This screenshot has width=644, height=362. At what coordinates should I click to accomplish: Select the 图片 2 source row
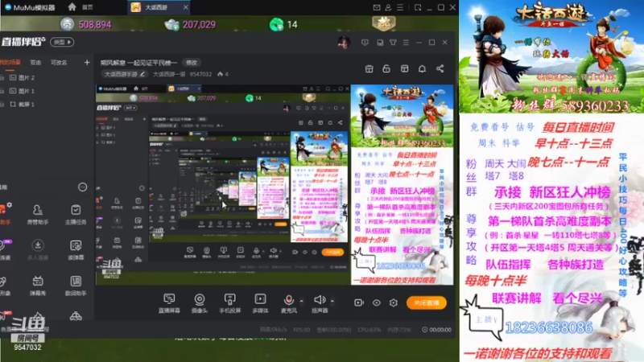pos(47,77)
